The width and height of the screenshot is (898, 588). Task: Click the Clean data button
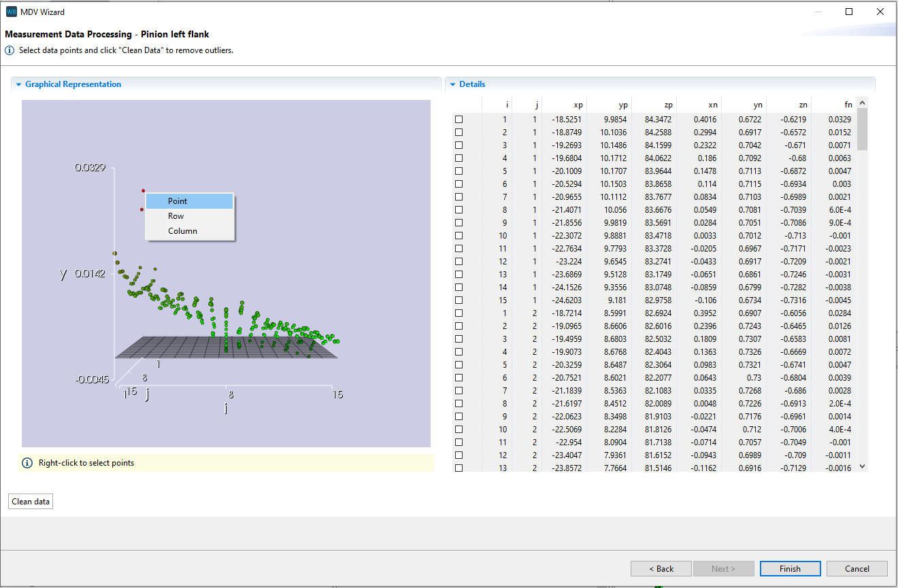coord(30,501)
